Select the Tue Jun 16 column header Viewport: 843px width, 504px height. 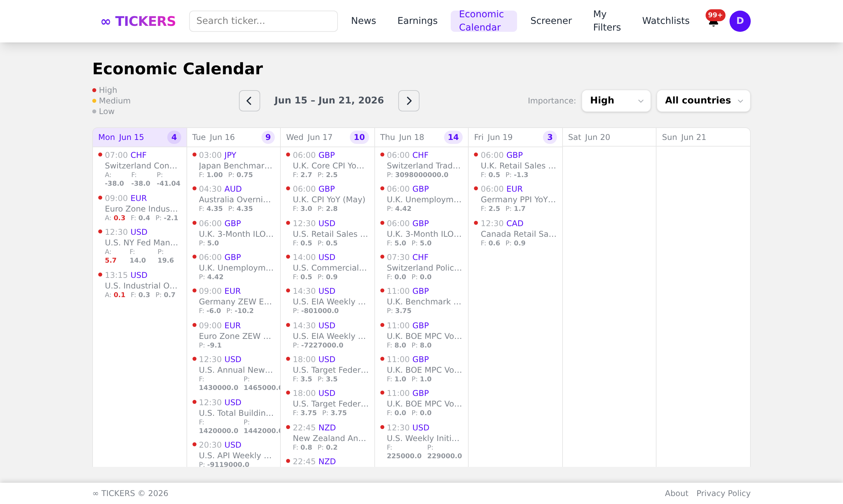234,137
